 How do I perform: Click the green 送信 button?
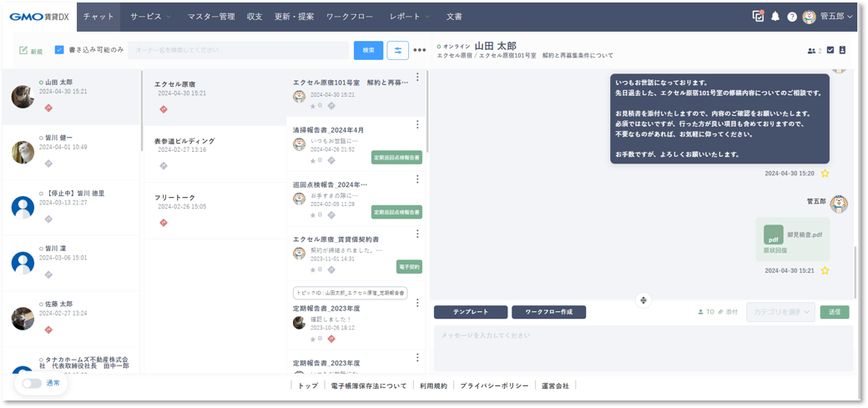click(x=835, y=312)
